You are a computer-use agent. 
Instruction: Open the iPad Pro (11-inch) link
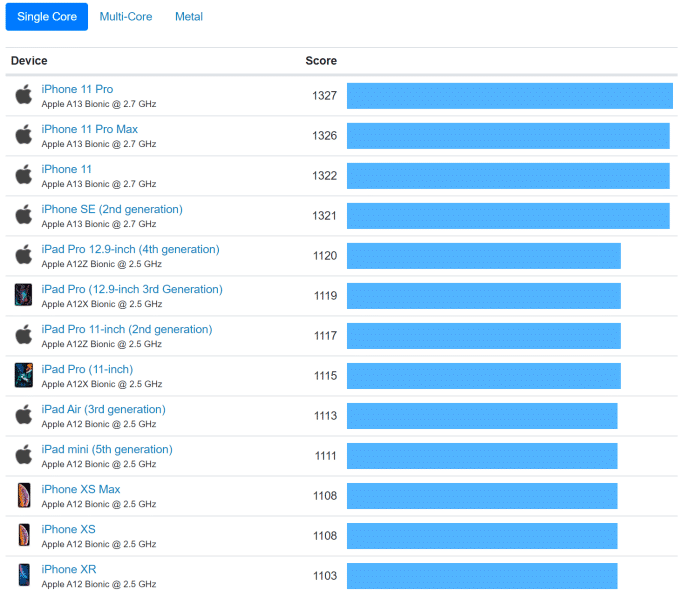click(87, 369)
